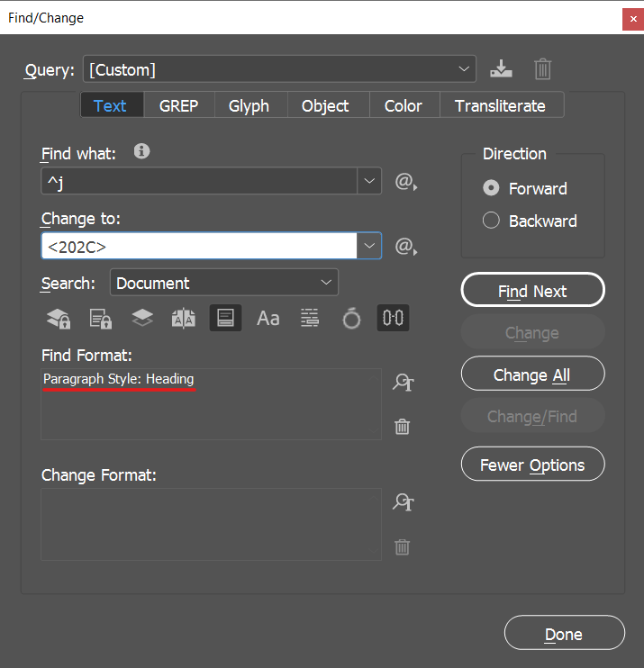
Task: Click the Find what info icon
Action: click(x=142, y=151)
